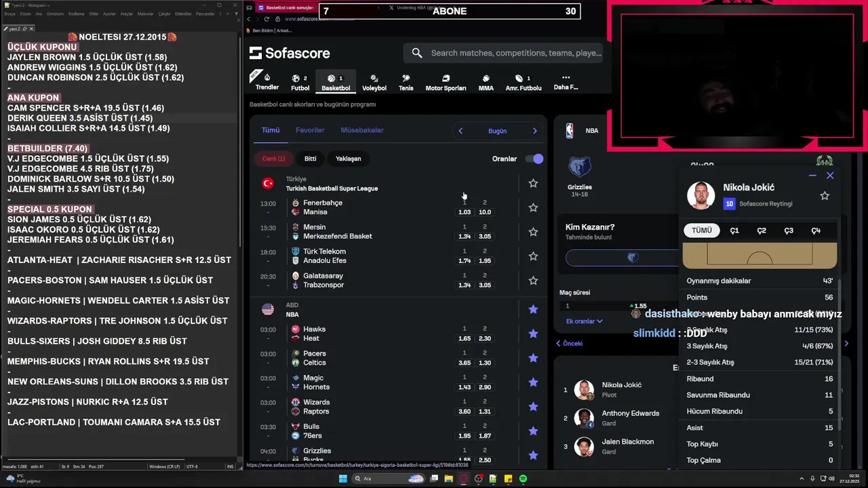Star the Mersin vs Merkezefendi Basket match
The image size is (868, 488).
(x=533, y=232)
